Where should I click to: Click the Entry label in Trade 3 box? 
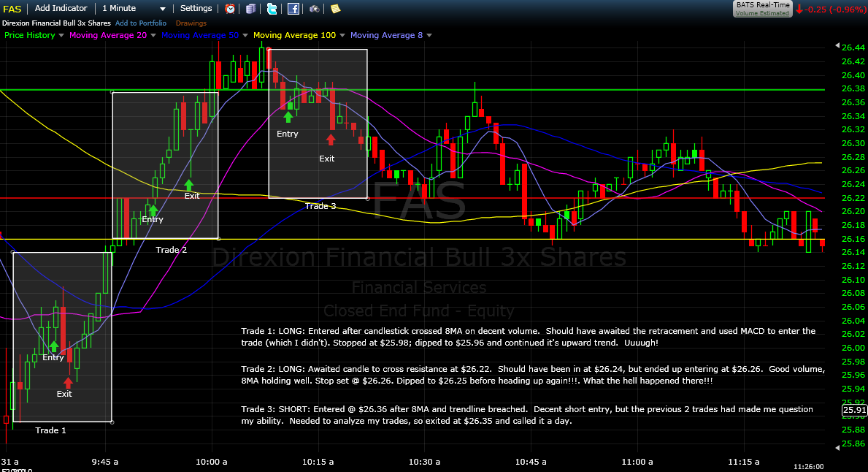pyautogui.click(x=288, y=134)
